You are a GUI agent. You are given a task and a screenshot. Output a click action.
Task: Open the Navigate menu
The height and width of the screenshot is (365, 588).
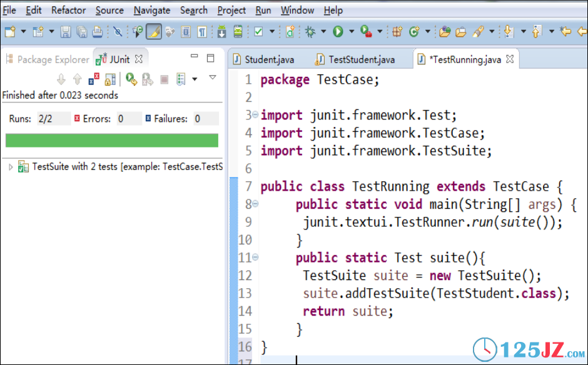(152, 10)
